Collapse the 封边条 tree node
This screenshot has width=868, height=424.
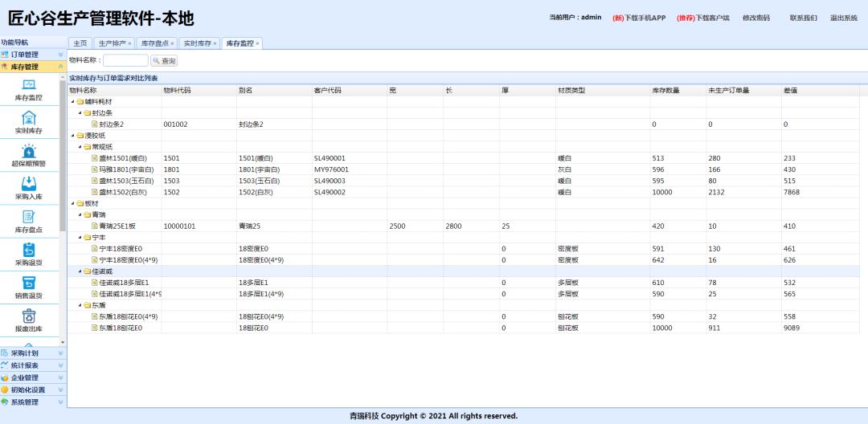point(80,112)
